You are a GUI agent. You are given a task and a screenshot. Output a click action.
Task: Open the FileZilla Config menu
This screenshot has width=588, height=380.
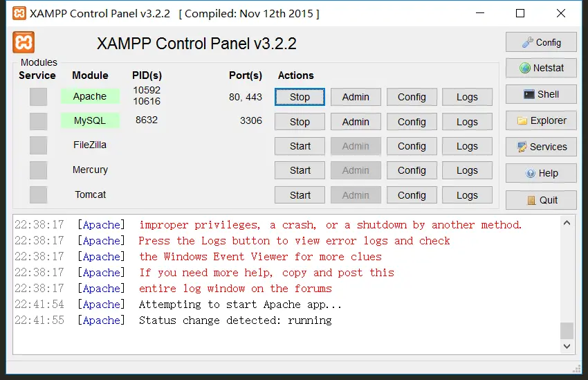pos(412,146)
